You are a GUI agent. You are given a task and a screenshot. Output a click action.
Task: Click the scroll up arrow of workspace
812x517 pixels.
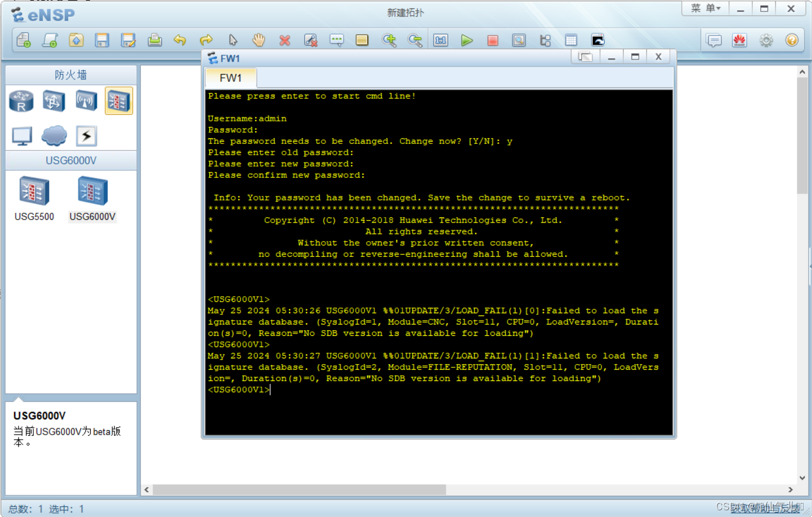pyautogui.click(x=802, y=72)
